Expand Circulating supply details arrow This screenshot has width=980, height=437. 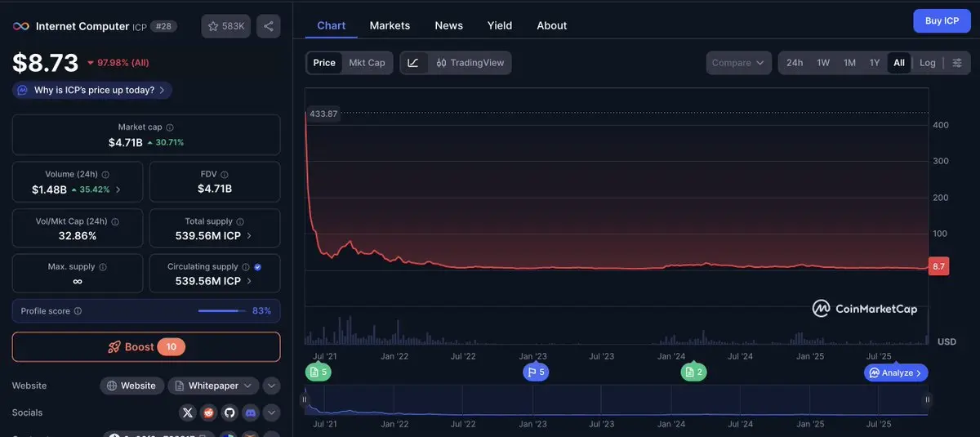tap(249, 281)
